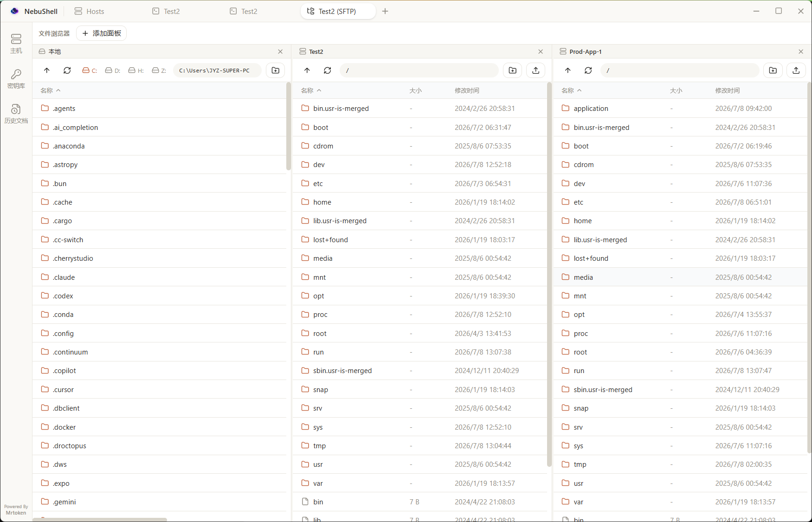Open the 历史文档 history sidebar icon
The image size is (812, 522).
(x=16, y=114)
